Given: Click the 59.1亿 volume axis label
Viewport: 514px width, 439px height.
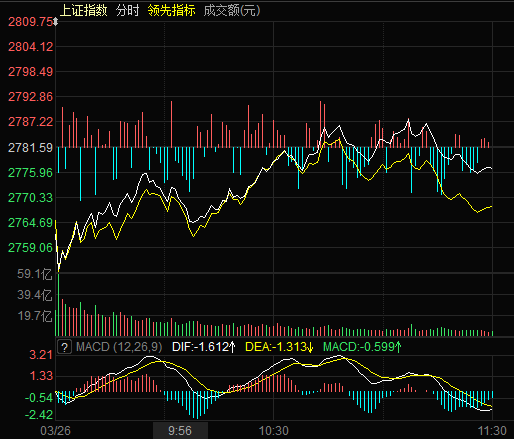Looking at the screenshot, I should 35,274.
